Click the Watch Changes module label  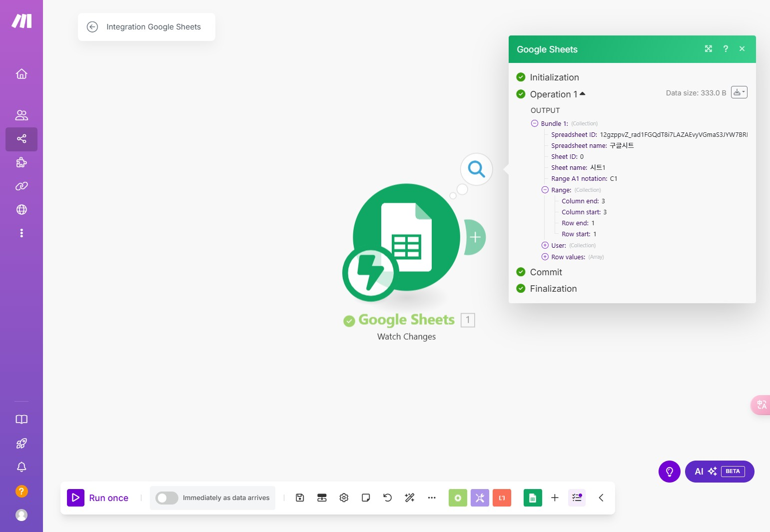[406, 337]
